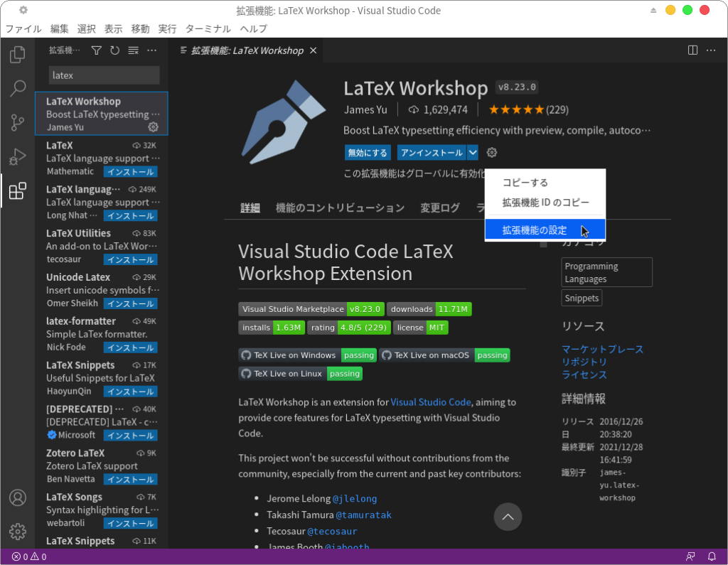Click the split editor icon
This screenshot has width=728, height=565.
(692, 50)
